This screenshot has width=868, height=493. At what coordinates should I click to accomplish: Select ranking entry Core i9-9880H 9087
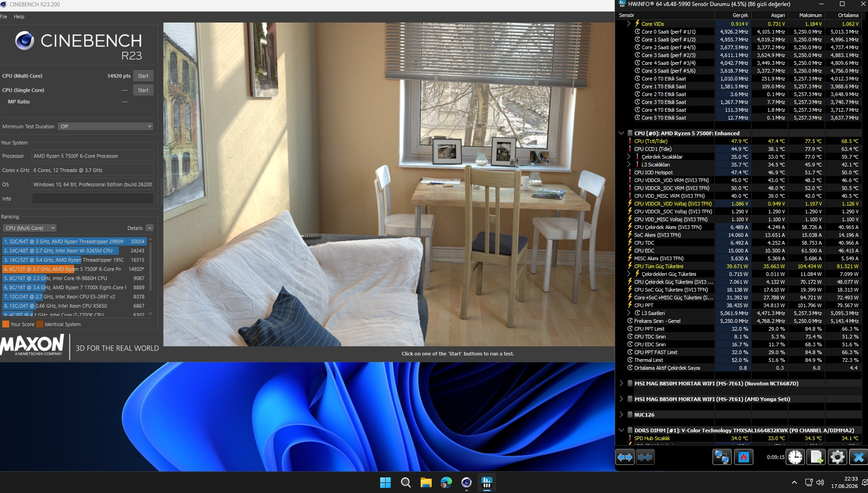[74, 278]
